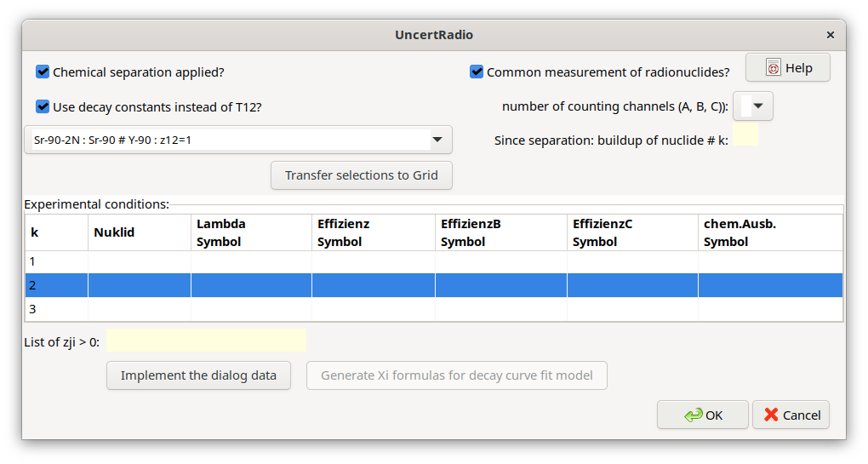Open the Sr-90-2N decay chain dropdown
The width and height of the screenshot is (868, 464).
tap(437, 140)
